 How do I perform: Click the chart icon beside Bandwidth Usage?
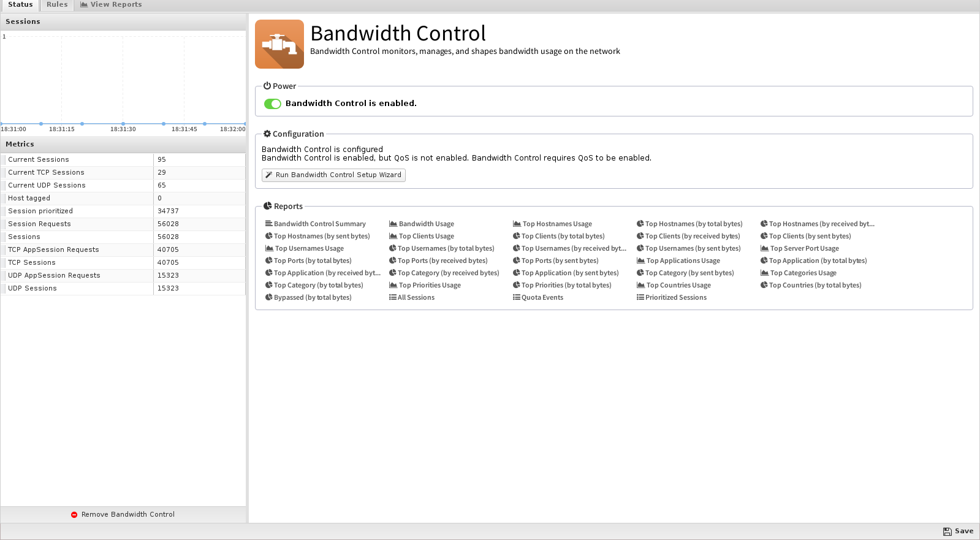point(393,224)
